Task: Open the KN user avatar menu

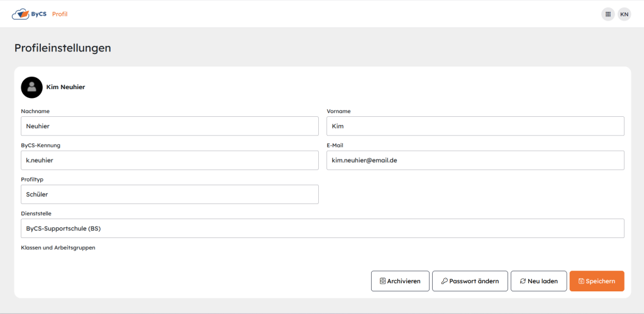Action: tap(625, 14)
